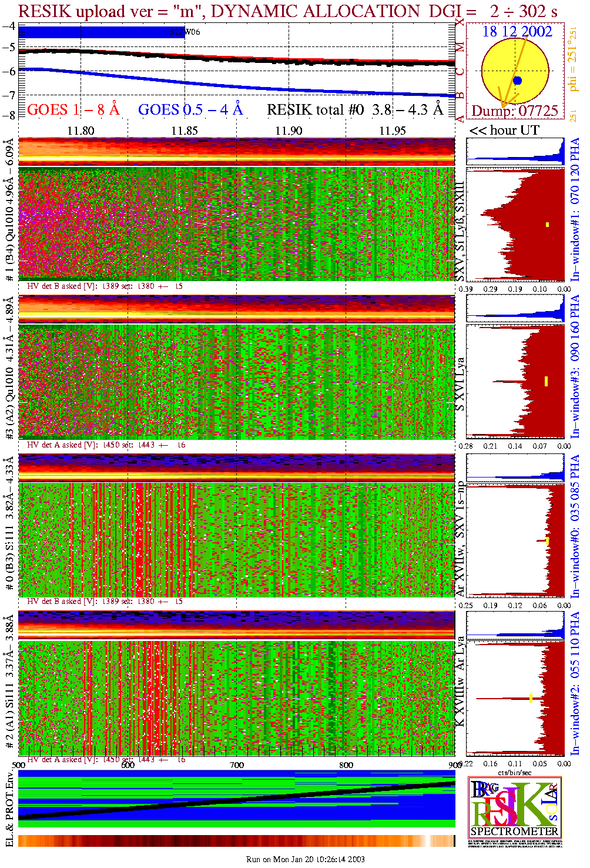
Task: Click the 11.80 hour tick label
Action: coord(81,131)
